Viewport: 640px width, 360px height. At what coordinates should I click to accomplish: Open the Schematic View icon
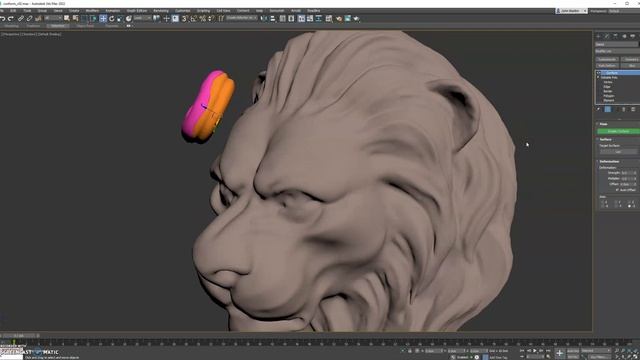click(x=319, y=18)
